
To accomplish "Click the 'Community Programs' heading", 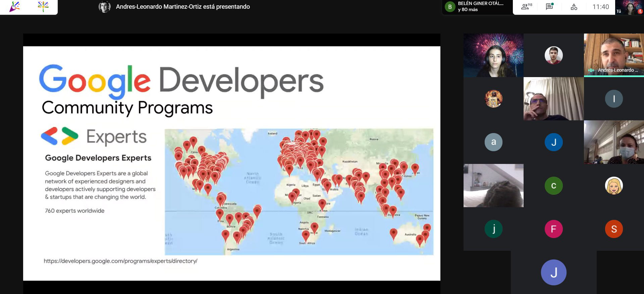I will (x=127, y=108).
